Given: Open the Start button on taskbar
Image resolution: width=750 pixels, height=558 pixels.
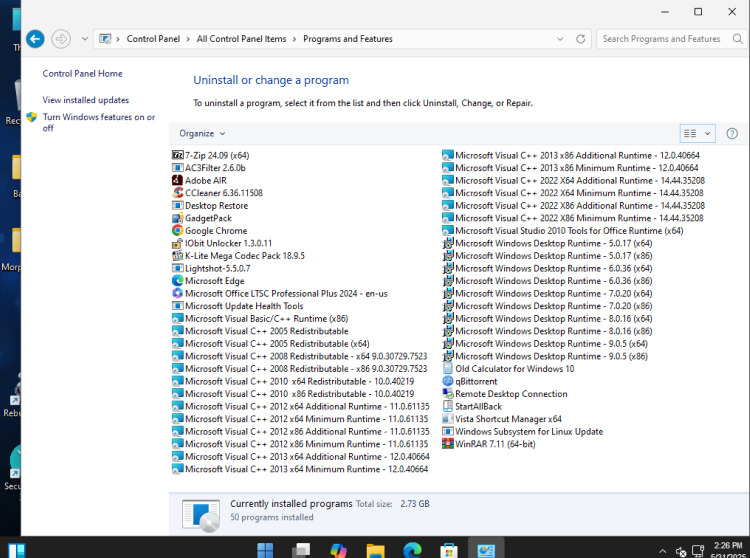Looking at the screenshot, I should pyautogui.click(x=265, y=550).
